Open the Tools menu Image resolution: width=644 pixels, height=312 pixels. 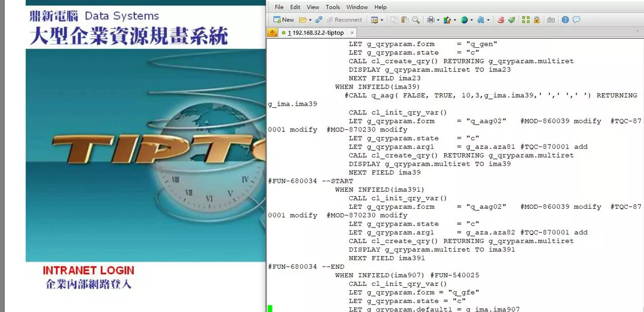click(x=333, y=7)
